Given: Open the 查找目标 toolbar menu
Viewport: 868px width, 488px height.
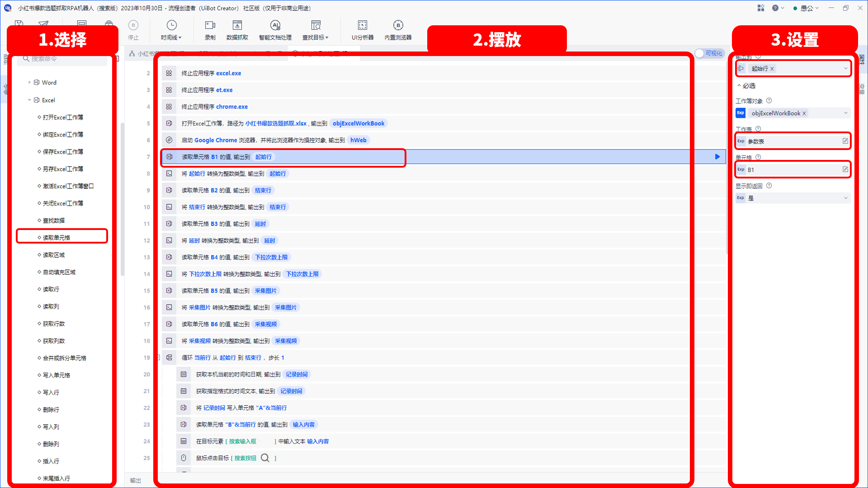Looking at the screenshot, I should pyautogui.click(x=315, y=30).
